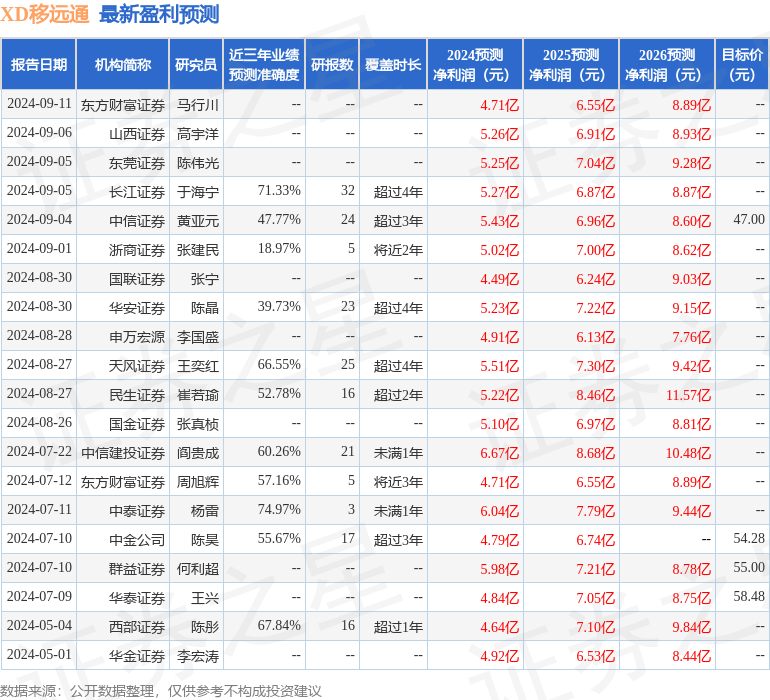Click 2026 profit forecast 7.76亿

point(691,336)
